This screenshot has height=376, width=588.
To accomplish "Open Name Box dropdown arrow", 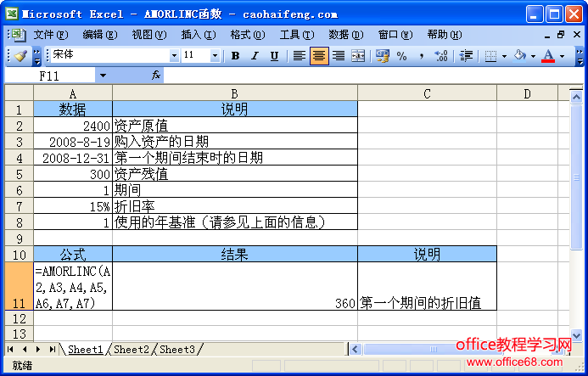I will [x=103, y=76].
